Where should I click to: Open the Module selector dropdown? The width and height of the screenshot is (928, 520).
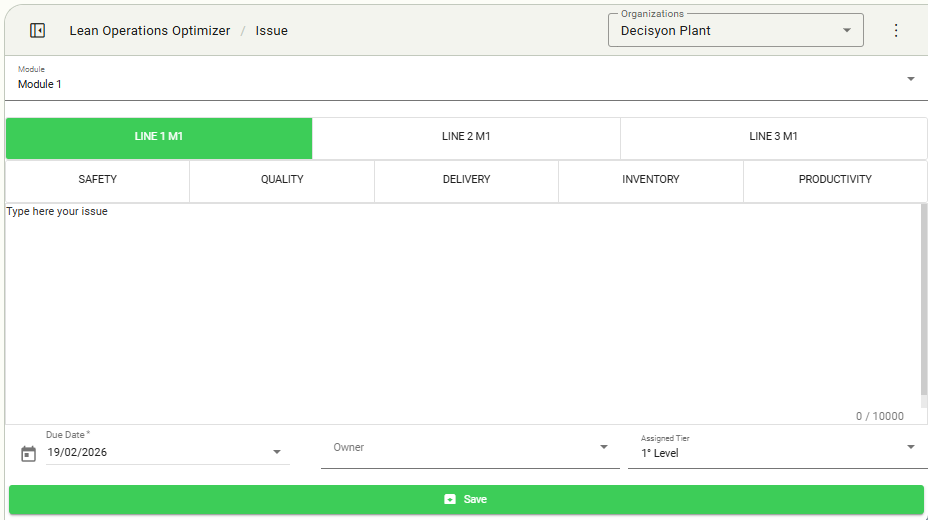pos(910,80)
